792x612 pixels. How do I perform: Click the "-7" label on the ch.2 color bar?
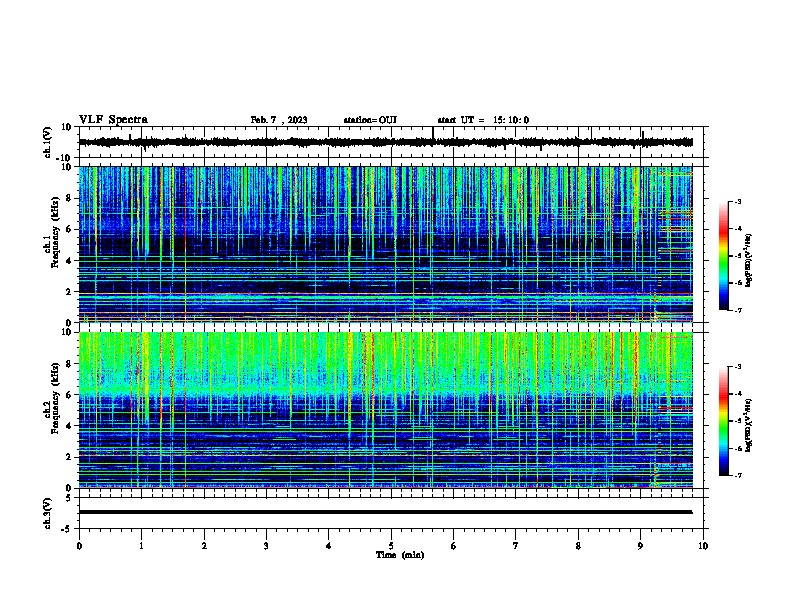click(x=737, y=476)
